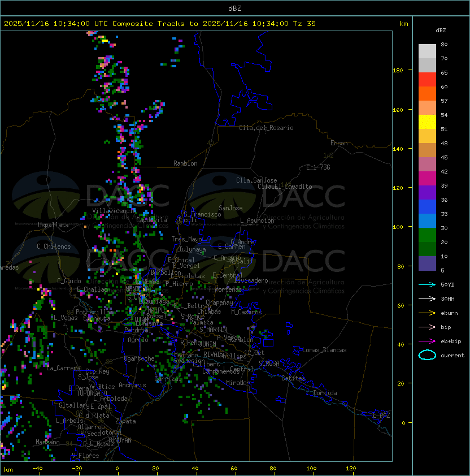
Task: Pick the dark orange swatch below red
Action: coord(427,94)
